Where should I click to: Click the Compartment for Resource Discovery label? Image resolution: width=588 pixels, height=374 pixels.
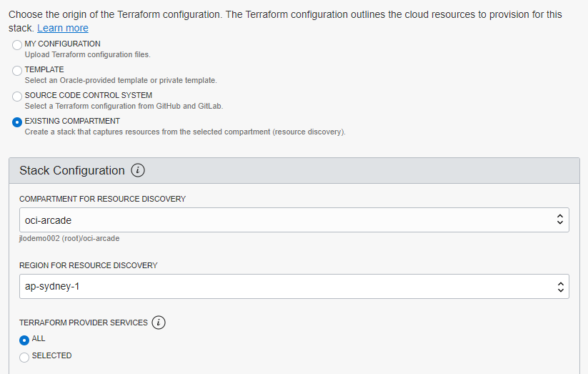pos(102,199)
